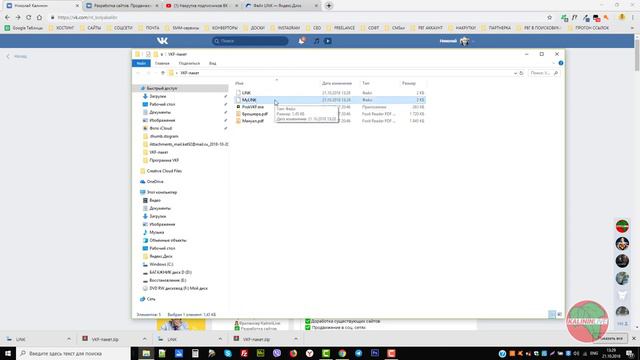The height and width of the screenshot is (360, 640).
Task: Click Показать все downloads button
Action: (611, 339)
